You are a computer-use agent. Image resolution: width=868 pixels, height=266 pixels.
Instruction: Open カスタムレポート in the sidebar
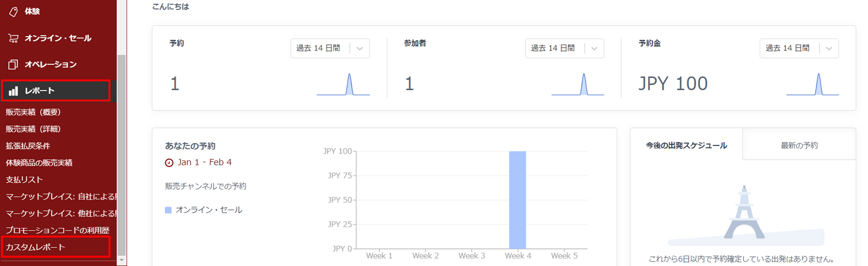(x=35, y=247)
